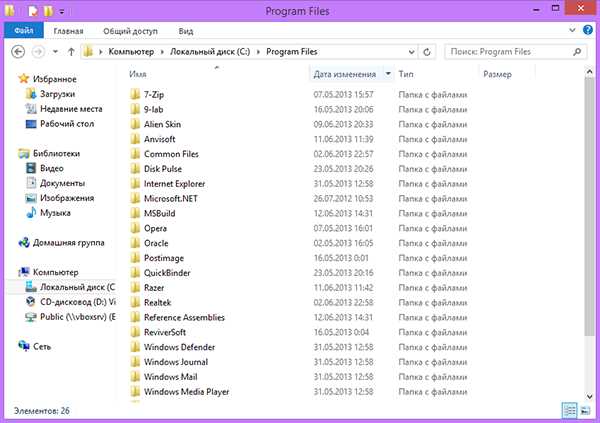Click the Razer folder icon
This screenshot has width=600, height=423.
pos(135,287)
